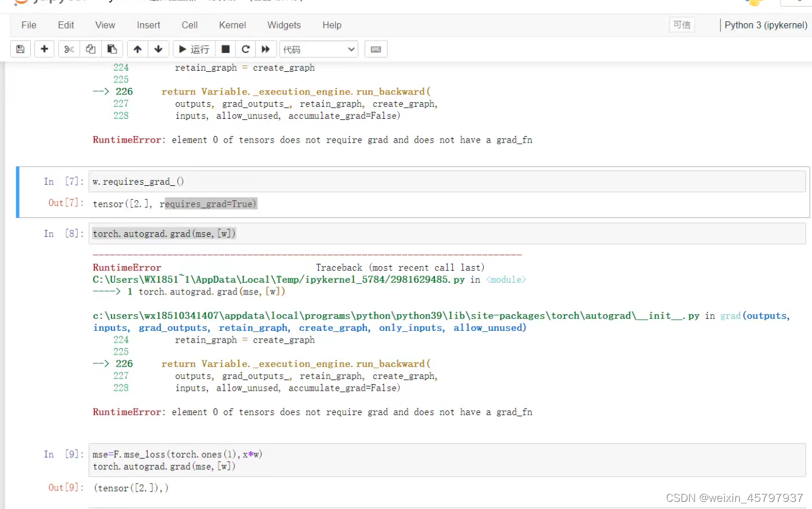Viewport: 812px width, 509px height.
Task: Copy selected cells icon in toolbar
Action: 90,49
